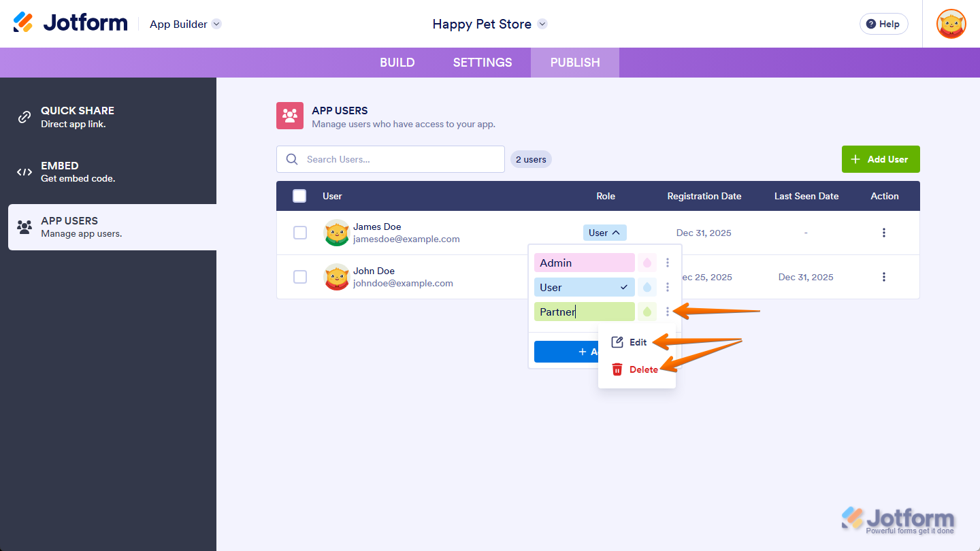Click the search magnifier icon in Search Users
This screenshot has width=980, height=551.
click(292, 158)
